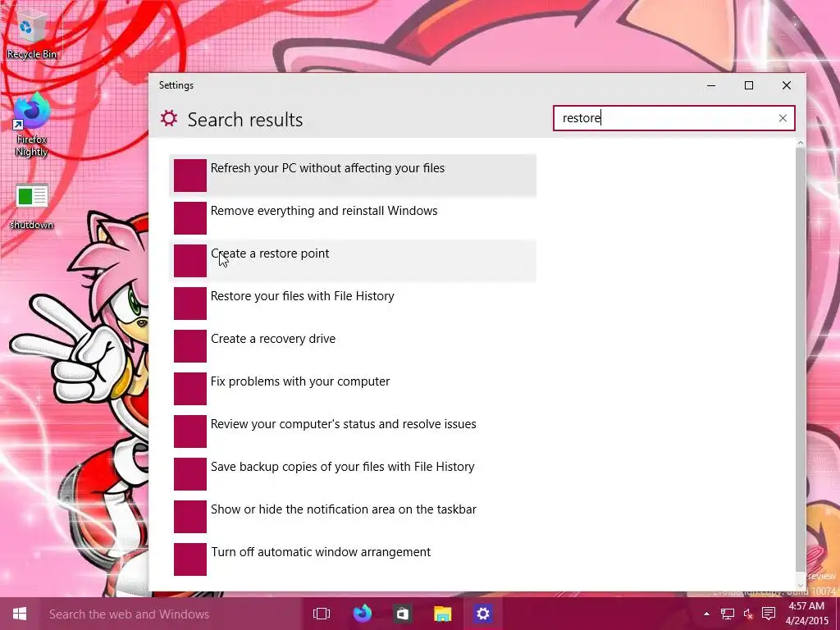Click icon beside 'Restore your files with File History'
The width and height of the screenshot is (840, 630).
[x=190, y=304]
